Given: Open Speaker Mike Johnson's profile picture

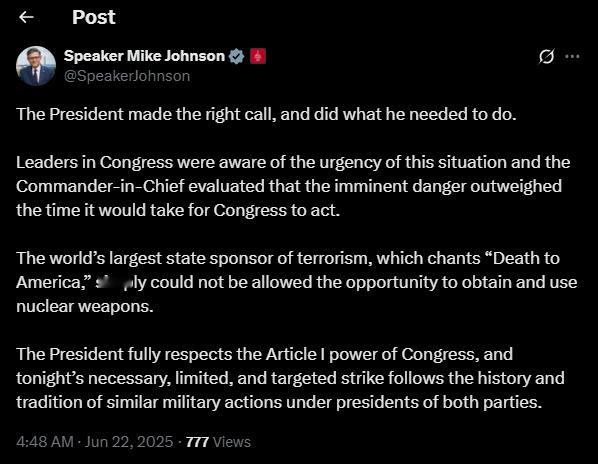Looking at the screenshot, I should point(36,66).
